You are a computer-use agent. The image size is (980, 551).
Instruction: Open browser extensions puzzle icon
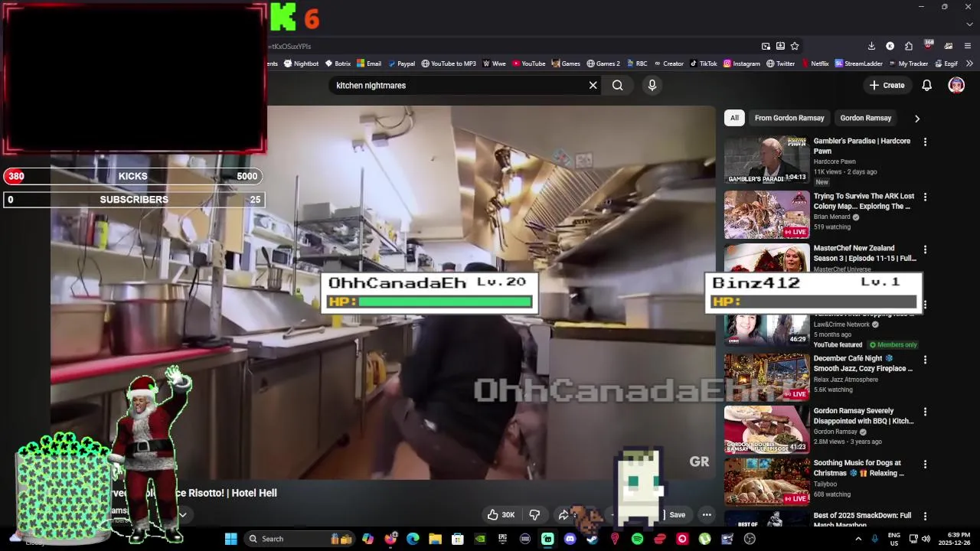(x=908, y=46)
